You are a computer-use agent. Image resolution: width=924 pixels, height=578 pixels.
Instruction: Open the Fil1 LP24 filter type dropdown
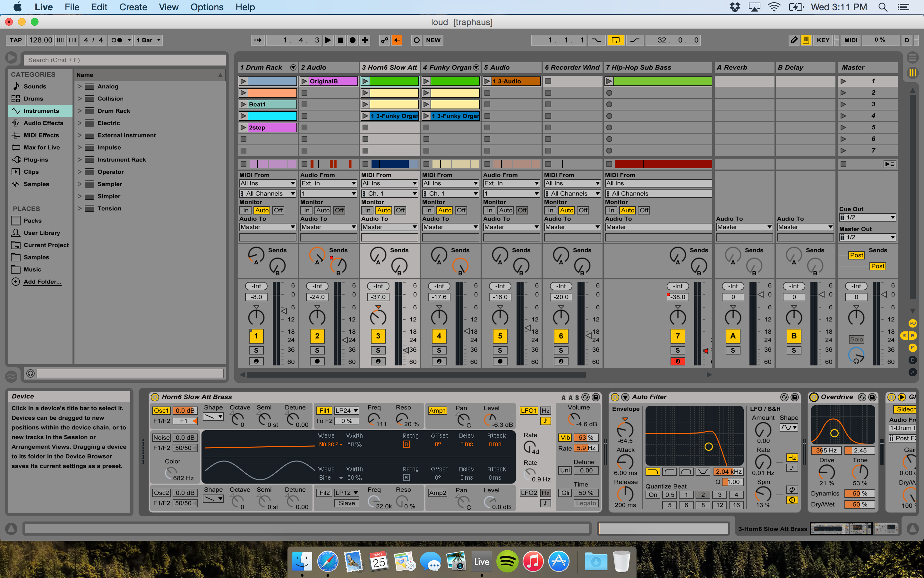pos(347,411)
